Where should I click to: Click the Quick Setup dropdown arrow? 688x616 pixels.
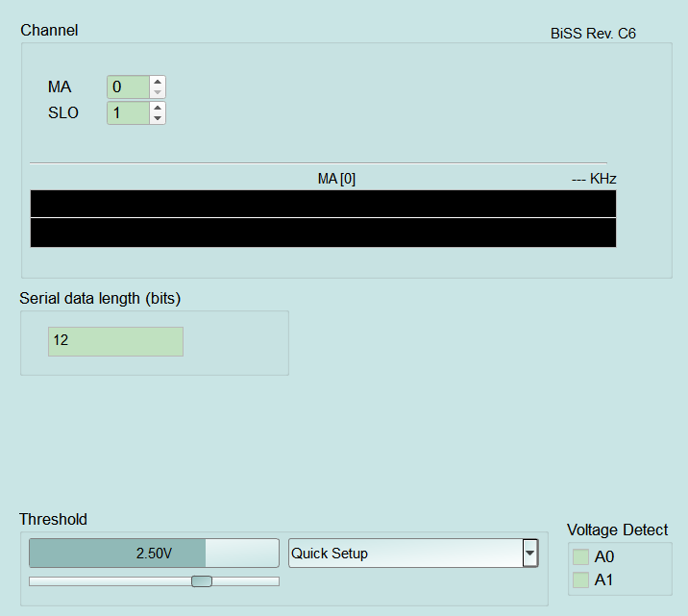coord(530,554)
